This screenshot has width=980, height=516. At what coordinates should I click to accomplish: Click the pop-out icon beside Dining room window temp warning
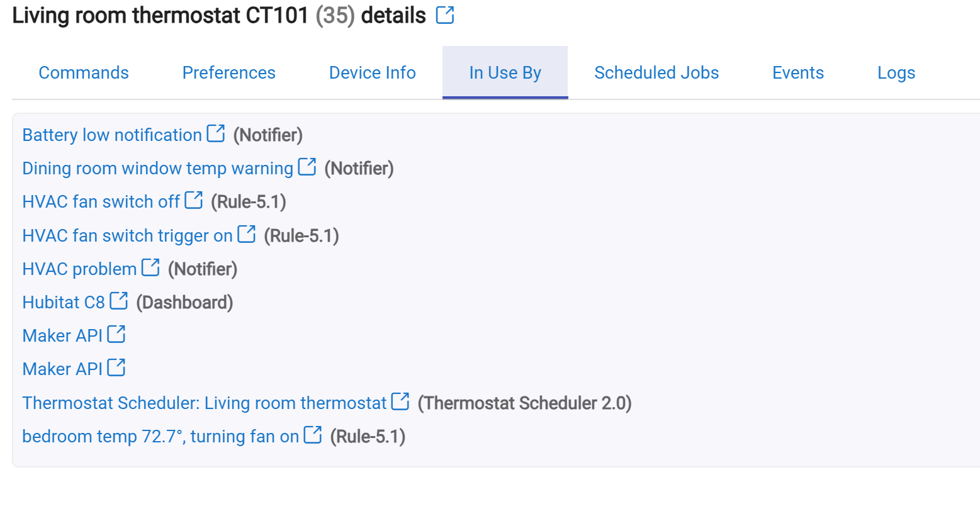click(307, 167)
